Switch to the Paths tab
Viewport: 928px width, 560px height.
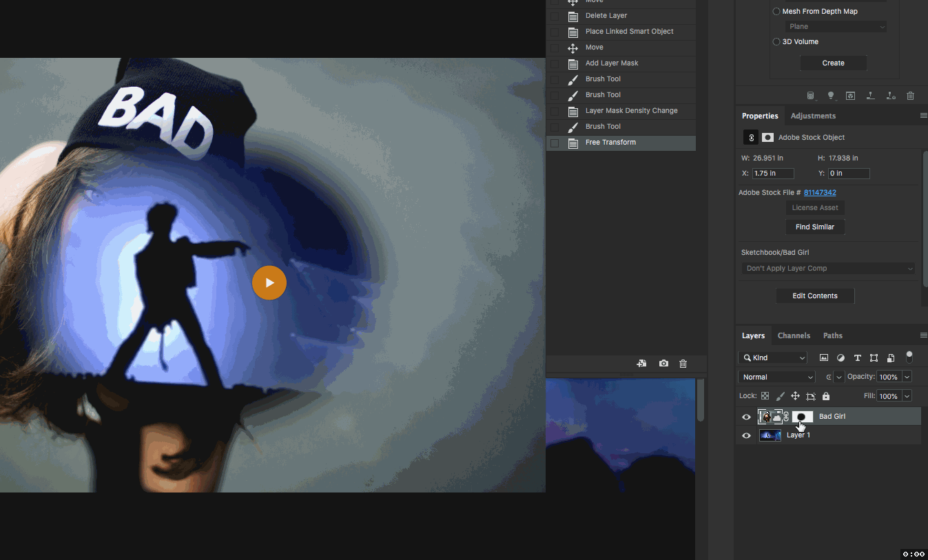(x=832, y=335)
